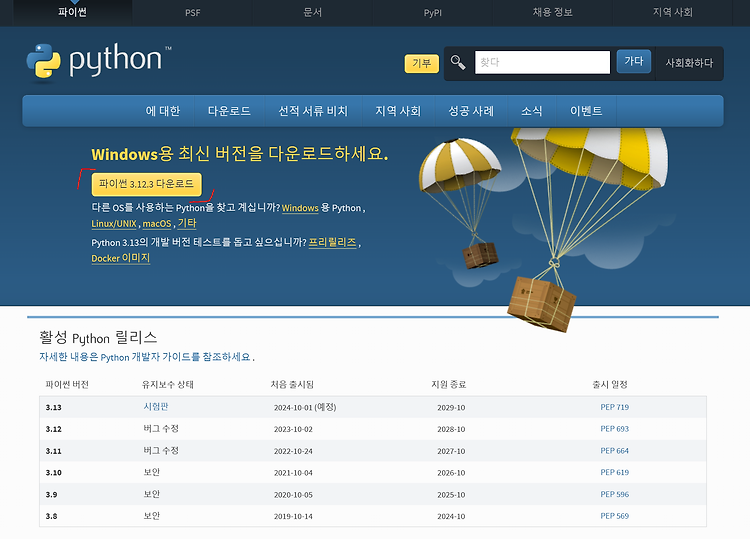The width and height of the screenshot is (750, 539).
Task: Click the 파이썬 버전 column header
Action: coord(67,385)
